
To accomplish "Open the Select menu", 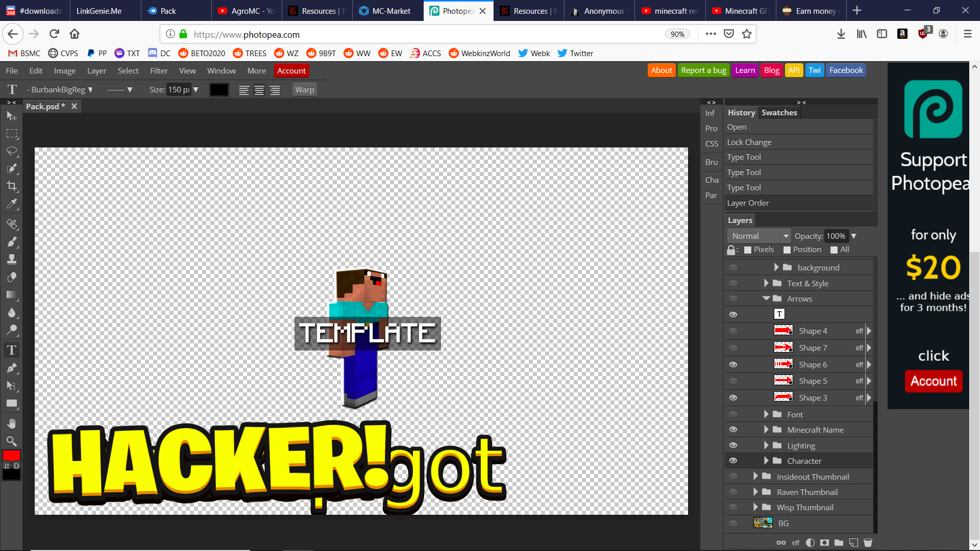I will coord(128,70).
